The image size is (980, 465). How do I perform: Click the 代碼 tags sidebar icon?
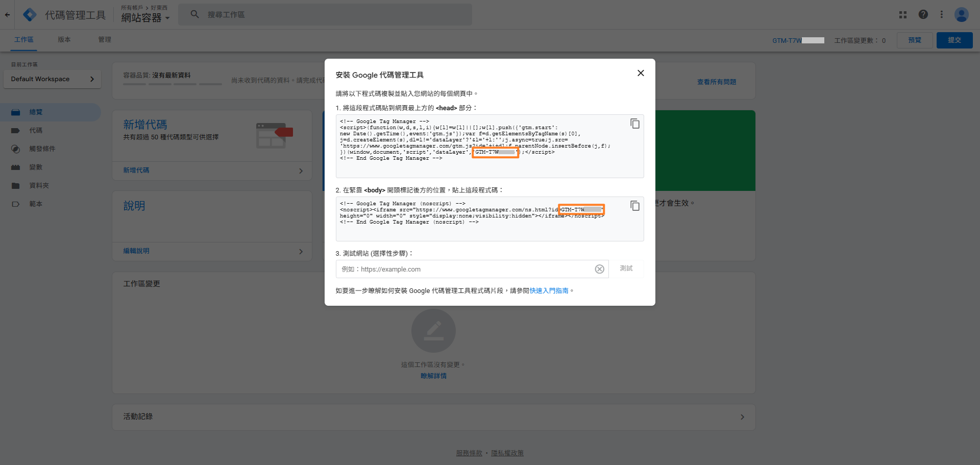pos(15,131)
